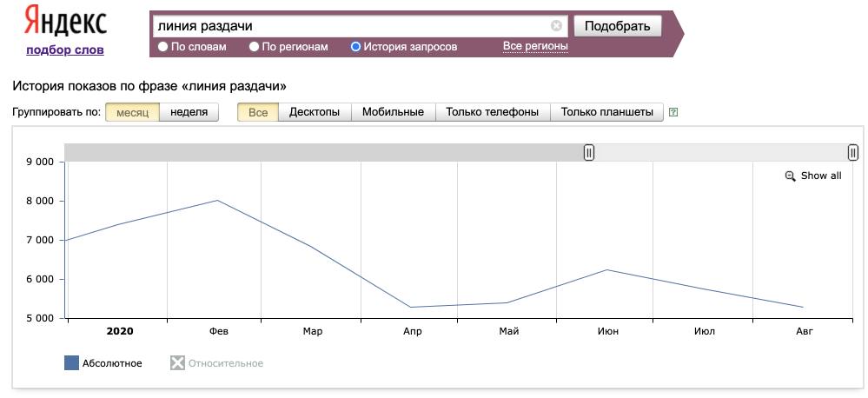
Task: Toggle the Относительное legend checkbox
Action: [x=177, y=362]
